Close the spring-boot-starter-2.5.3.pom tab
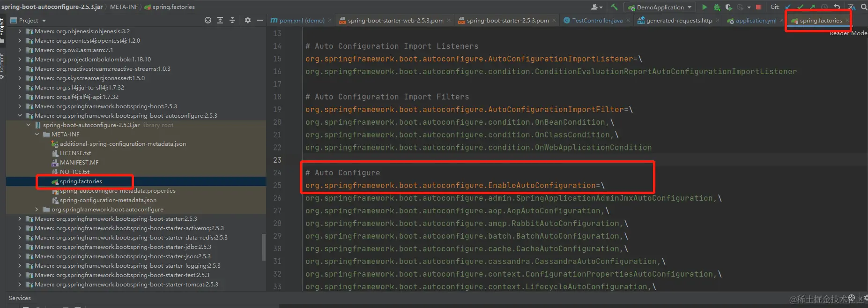Image resolution: width=868 pixels, height=308 pixels. tap(554, 20)
